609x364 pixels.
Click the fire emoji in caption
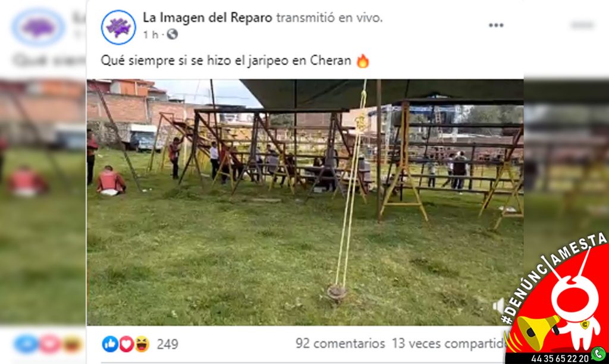tap(362, 61)
